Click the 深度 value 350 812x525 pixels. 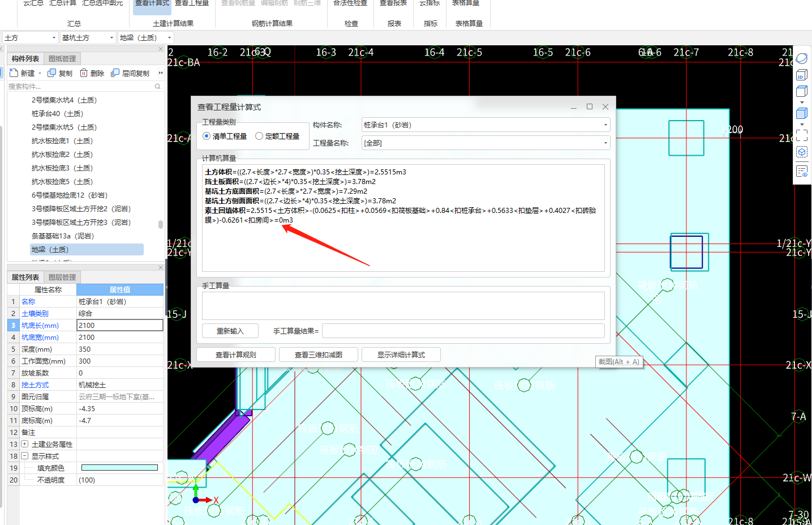pyautogui.click(x=120, y=349)
